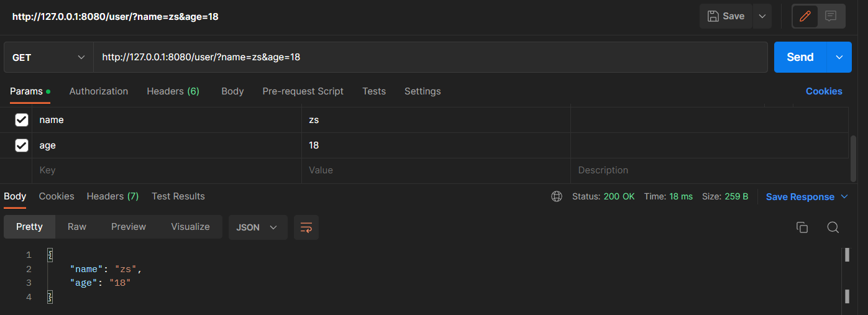Switch to the Authorization tab

pos(98,91)
